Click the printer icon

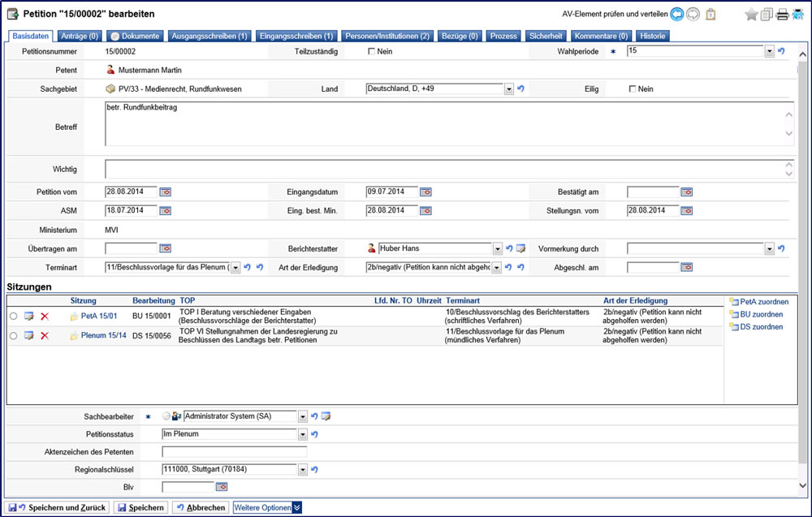click(x=781, y=14)
